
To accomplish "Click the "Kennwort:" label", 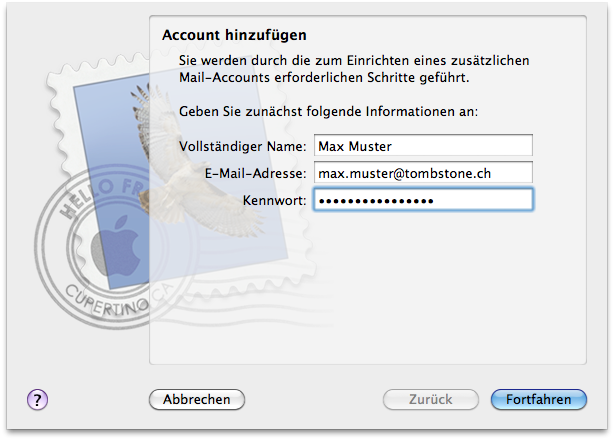I will (274, 200).
